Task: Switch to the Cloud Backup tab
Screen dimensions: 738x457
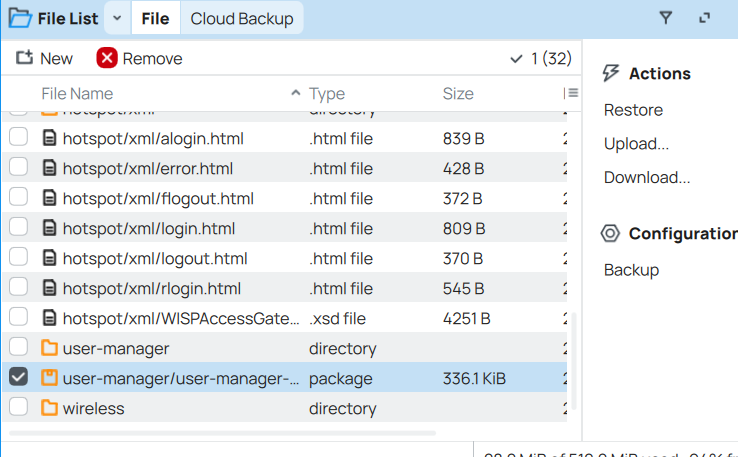Action: pyautogui.click(x=242, y=18)
